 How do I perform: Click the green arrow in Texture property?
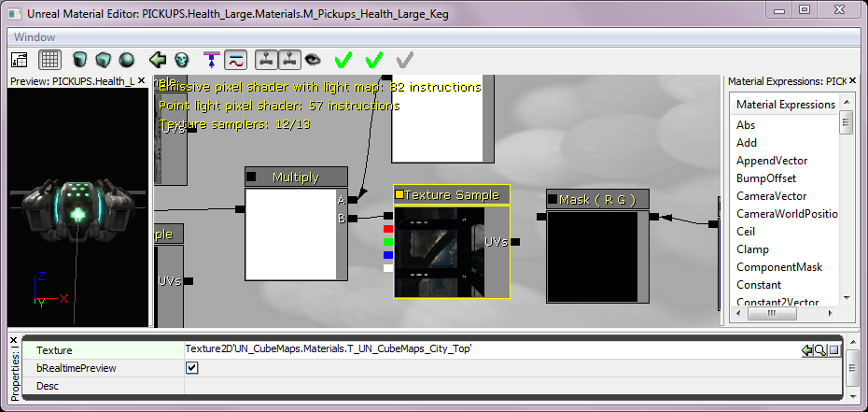(x=806, y=350)
